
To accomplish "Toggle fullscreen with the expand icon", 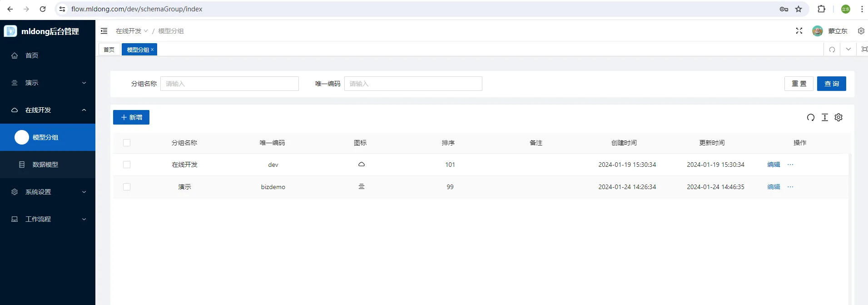I will 799,31.
